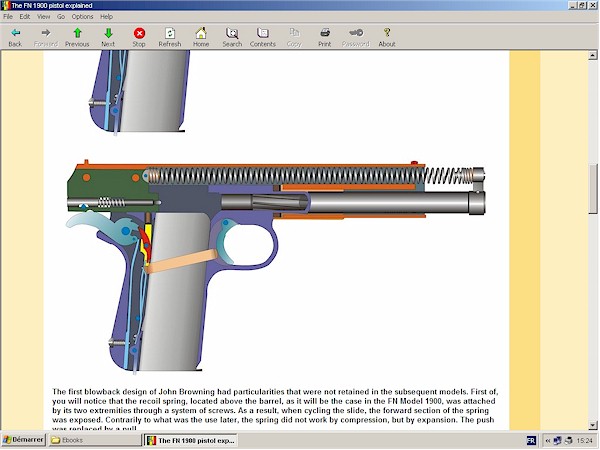Open the Options menu

pyautogui.click(x=82, y=17)
